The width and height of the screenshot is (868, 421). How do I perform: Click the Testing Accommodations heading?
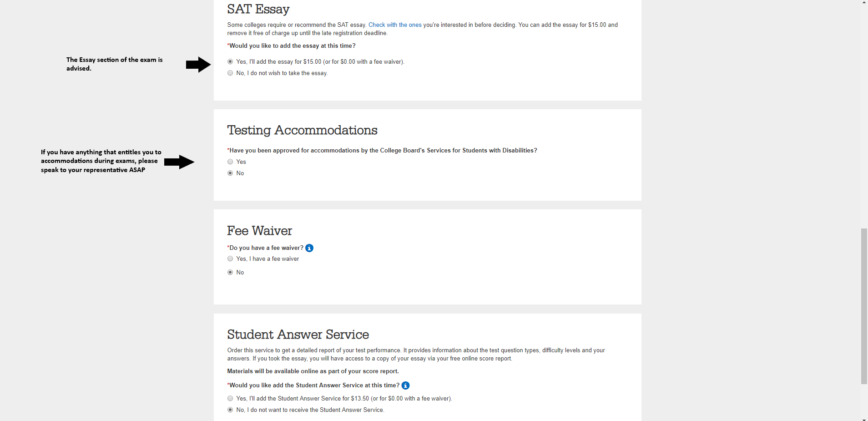click(x=302, y=130)
